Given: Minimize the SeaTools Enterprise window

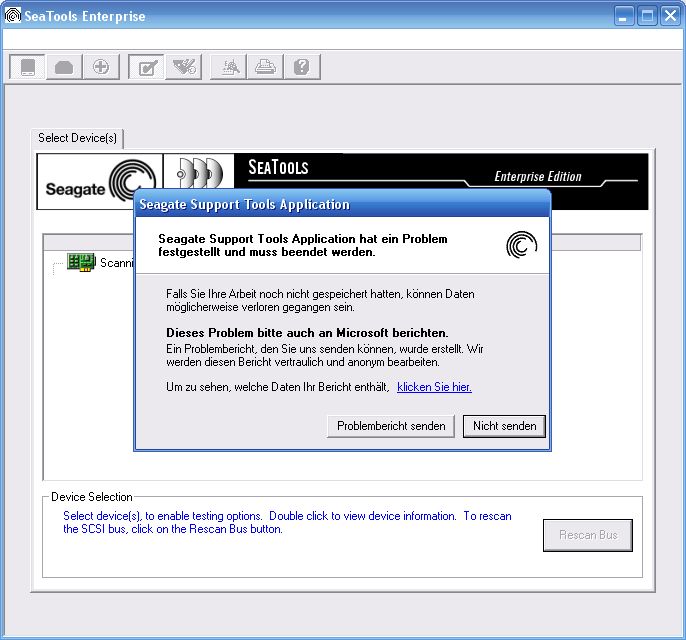Looking at the screenshot, I should 623,16.
